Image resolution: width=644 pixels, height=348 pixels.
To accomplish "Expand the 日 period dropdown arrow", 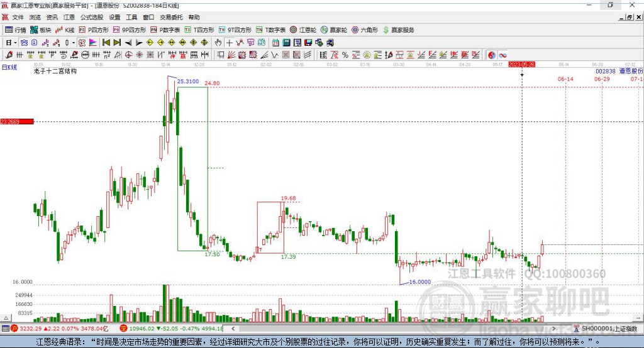I will 15,43.
